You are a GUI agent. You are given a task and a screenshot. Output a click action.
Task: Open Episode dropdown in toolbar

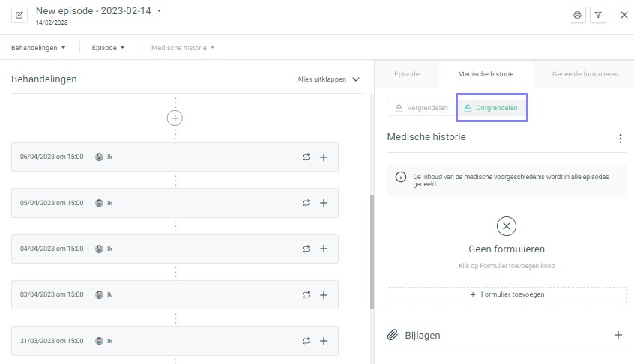[108, 48]
